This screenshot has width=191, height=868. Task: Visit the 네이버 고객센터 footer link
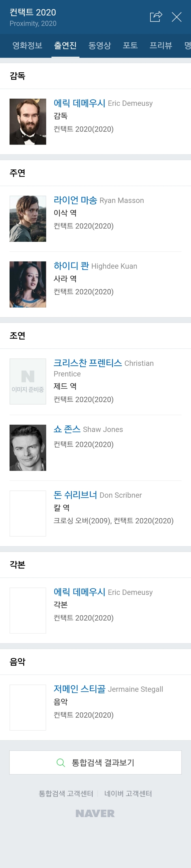click(x=128, y=794)
